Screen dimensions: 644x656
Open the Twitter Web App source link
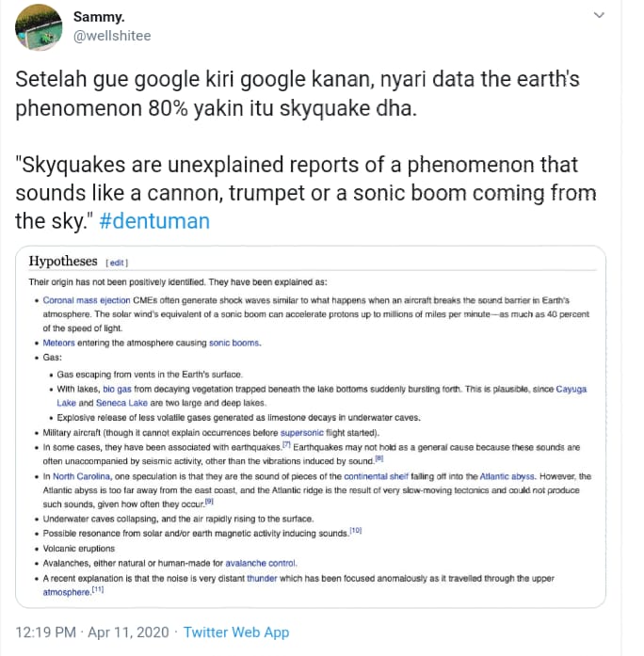pyautogui.click(x=236, y=632)
